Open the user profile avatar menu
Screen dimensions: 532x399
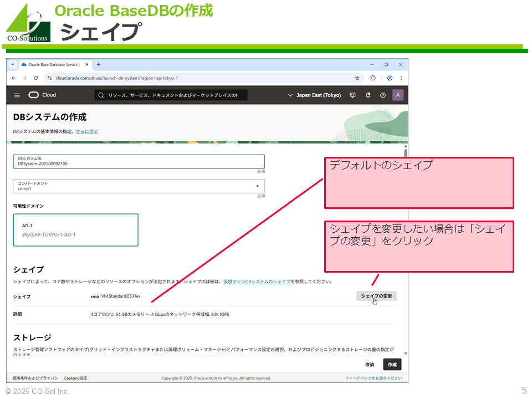point(398,95)
